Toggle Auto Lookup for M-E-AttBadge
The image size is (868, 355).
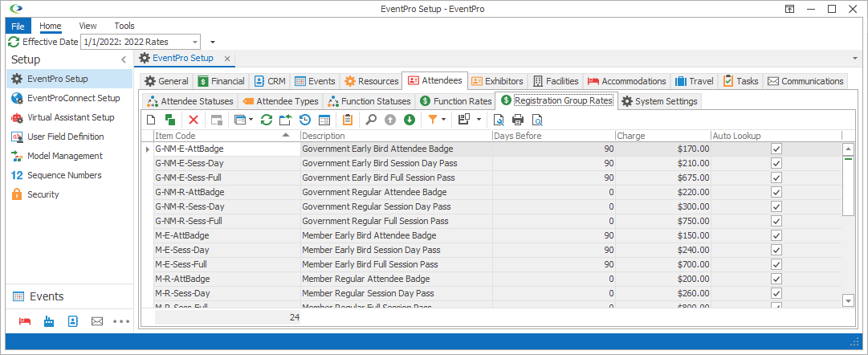(776, 235)
